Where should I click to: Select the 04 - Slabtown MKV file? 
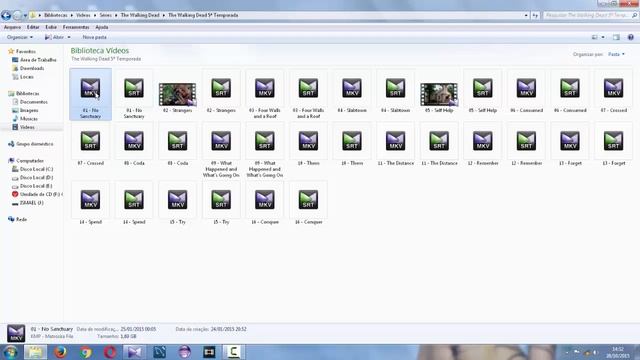pyautogui.click(x=352, y=92)
